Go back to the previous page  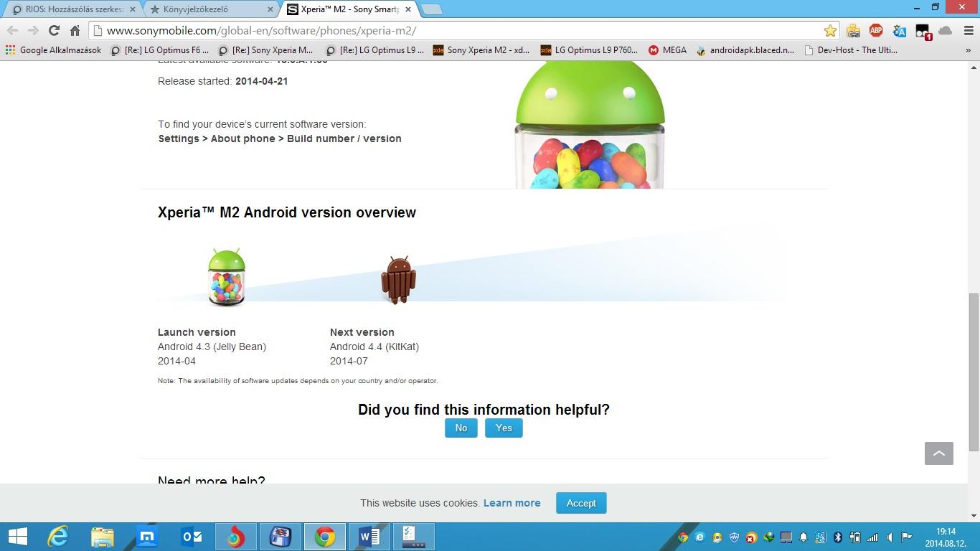(12, 30)
